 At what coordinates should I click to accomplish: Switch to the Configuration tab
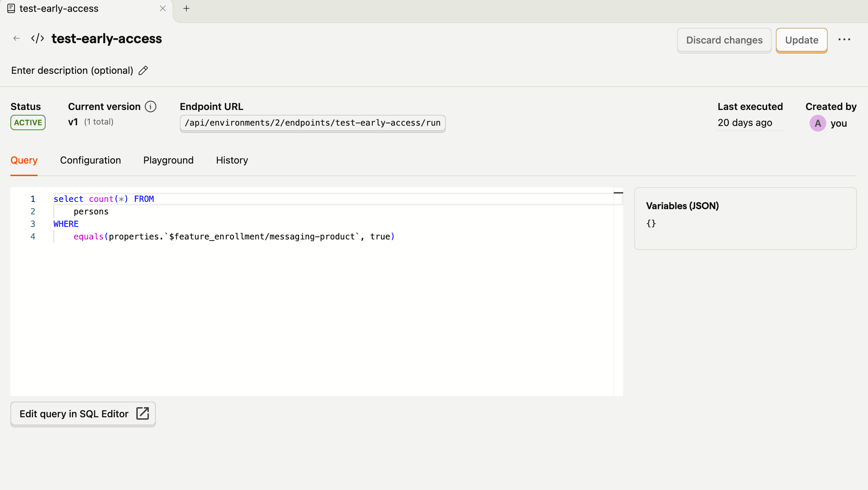pyautogui.click(x=90, y=160)
